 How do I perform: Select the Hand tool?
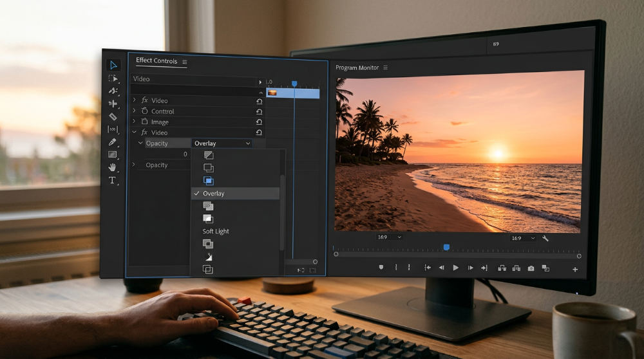point(112,167)
